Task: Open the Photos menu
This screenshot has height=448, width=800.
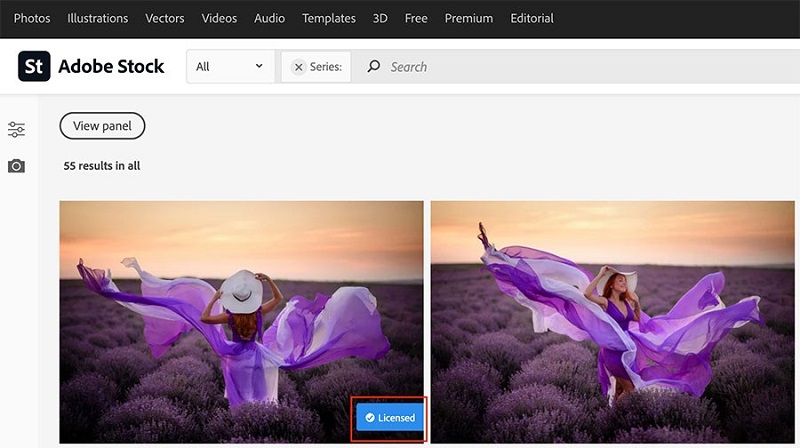Action: 32,18
